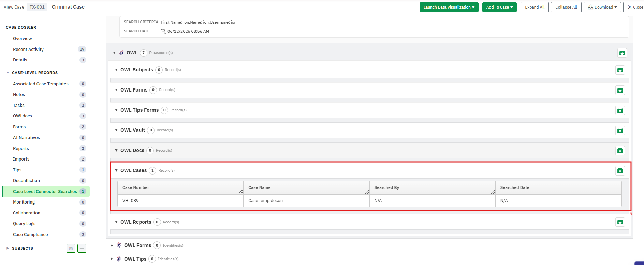Viewport: 644px width, 265px height.
Task: Open Tasks in sidebar
Action: 19,106
